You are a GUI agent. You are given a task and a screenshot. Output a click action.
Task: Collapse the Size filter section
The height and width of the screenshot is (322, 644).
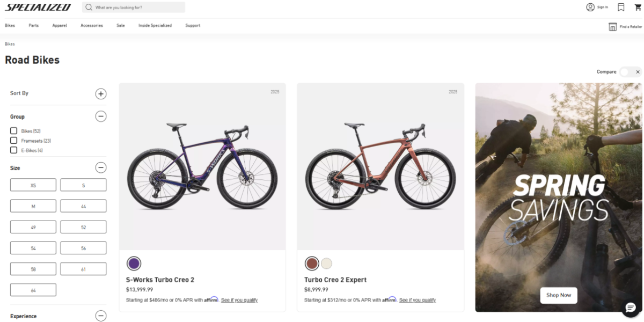[101, 167]
